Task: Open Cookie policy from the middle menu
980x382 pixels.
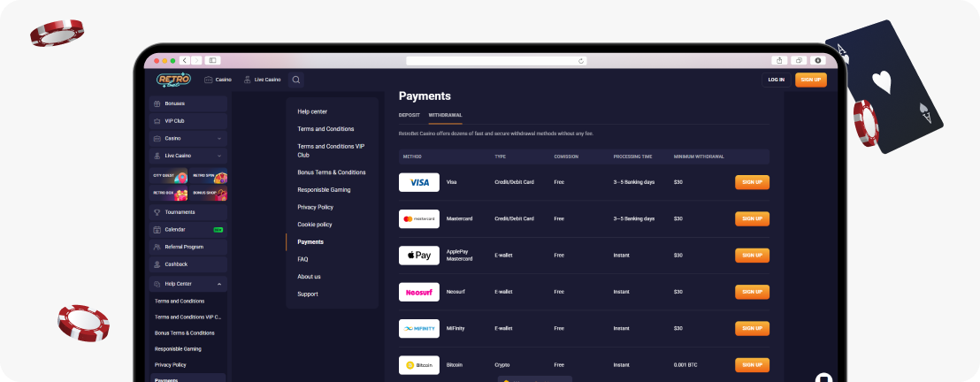Action: (x=315, y=225)
